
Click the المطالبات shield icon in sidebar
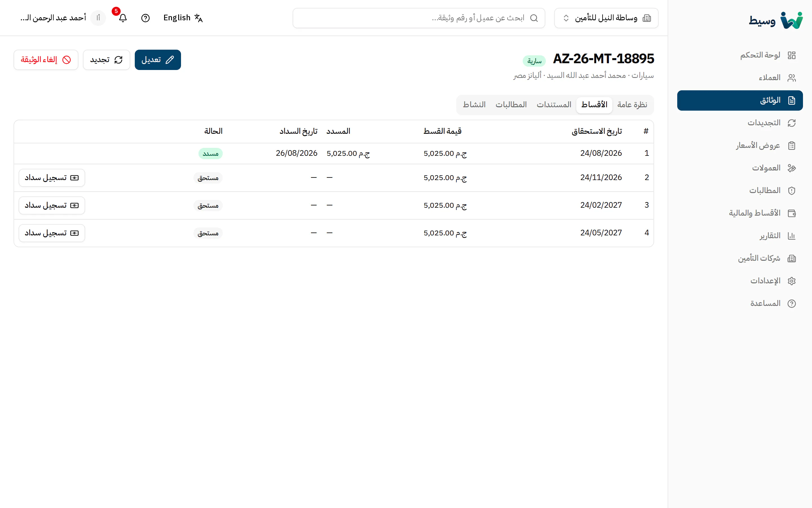[x=791, y=190]
